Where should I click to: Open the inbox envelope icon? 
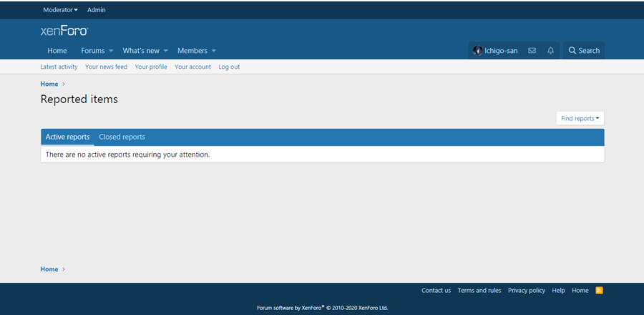(x=532, y=51)
